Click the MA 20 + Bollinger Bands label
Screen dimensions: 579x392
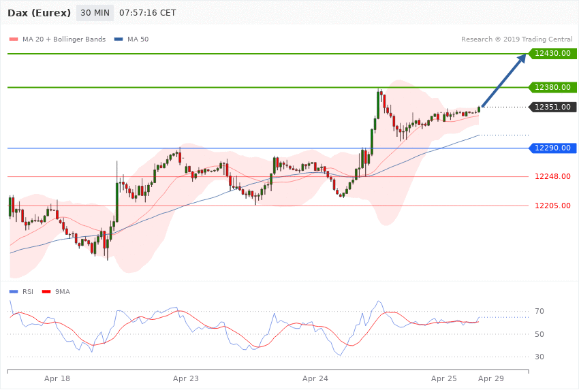pos(64,39)
